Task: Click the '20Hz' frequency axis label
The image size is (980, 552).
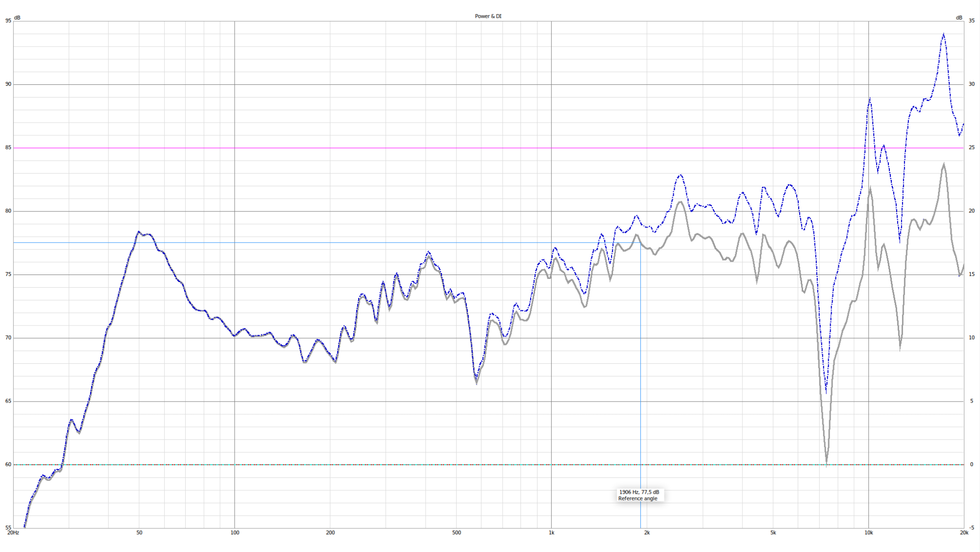Action: pyautogui.click(x=13, y=533)
